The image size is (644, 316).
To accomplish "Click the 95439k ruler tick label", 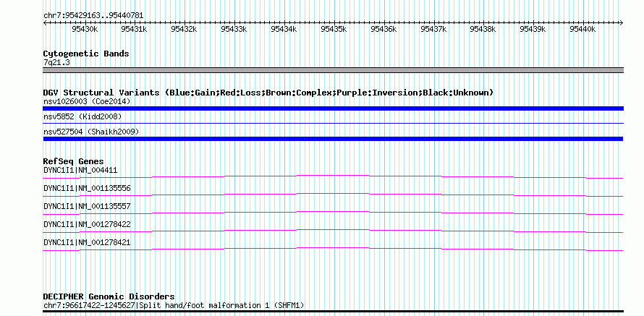I will pyautogui.click(x=533, y=29).
